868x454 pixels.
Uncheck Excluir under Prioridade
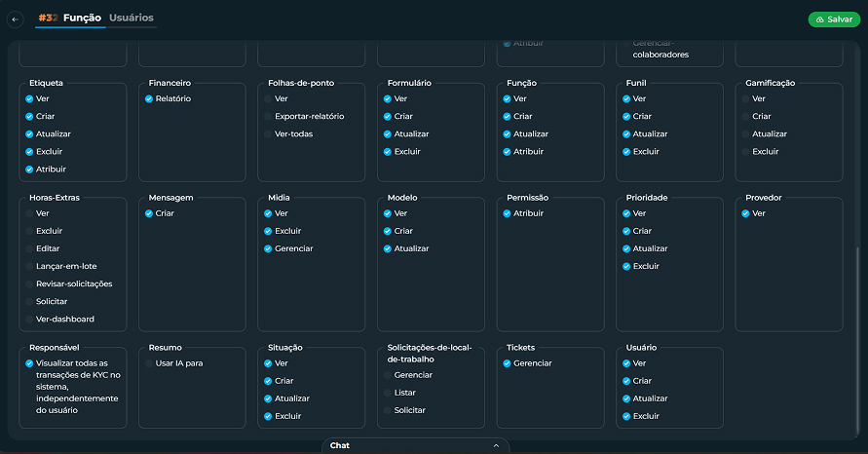click(x=626, y=266)
